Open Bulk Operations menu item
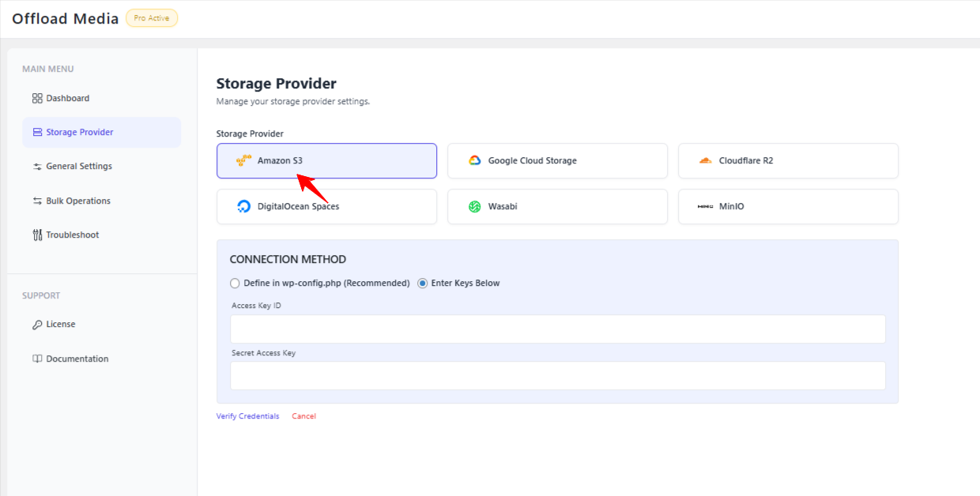 [x=78, y=201]
